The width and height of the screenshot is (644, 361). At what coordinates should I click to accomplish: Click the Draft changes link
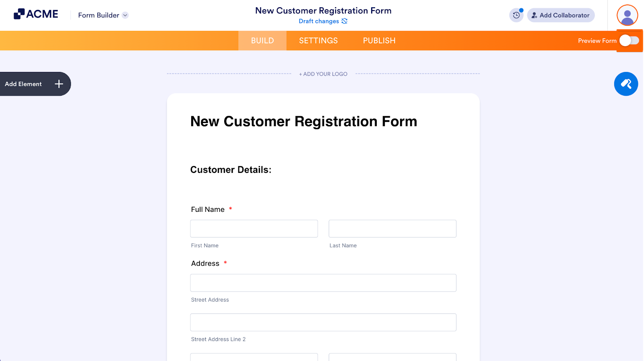point(319,21)
